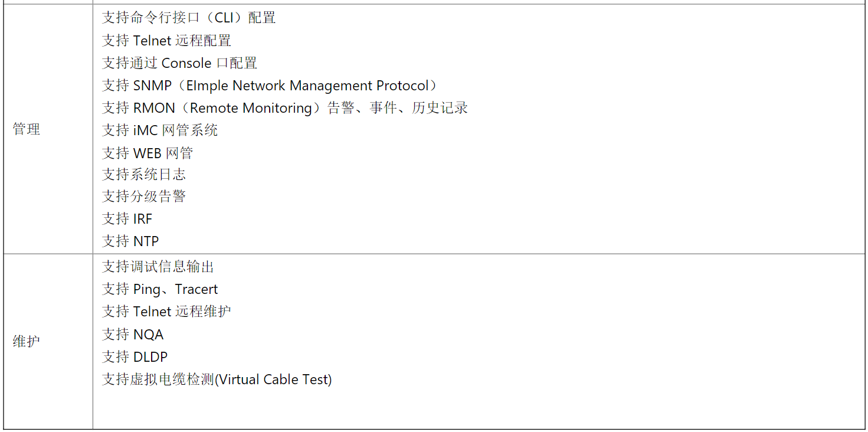Image resolution: width=868 pixels, height=432 pixels.
Task: Click the text 支持 NQA
Action: [133, 334]
